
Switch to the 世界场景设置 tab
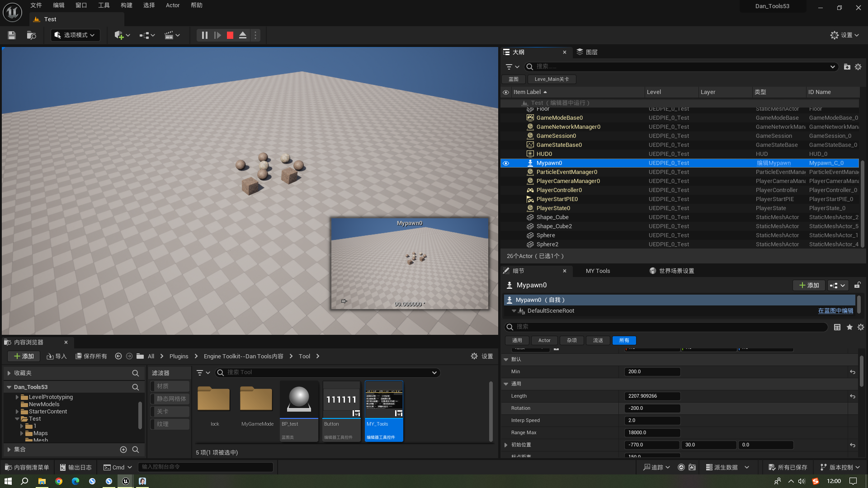tap(671, 271)
